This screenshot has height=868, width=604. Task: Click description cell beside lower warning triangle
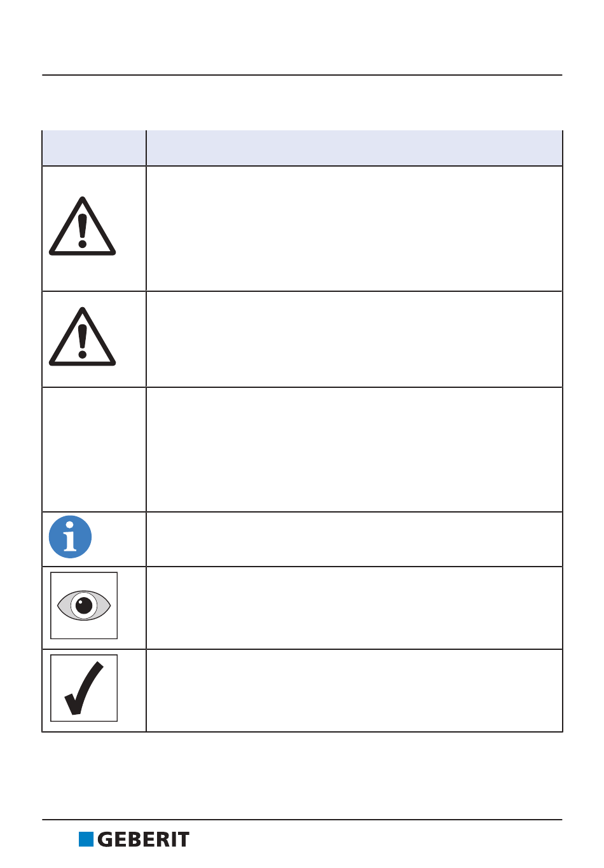point(354,340)
